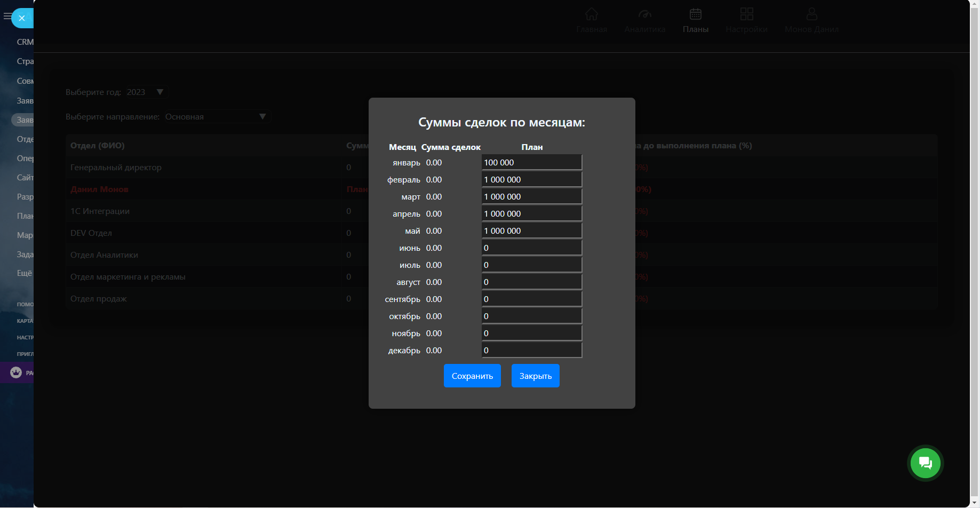Screen dimensions: 980x508
Task: Click the Отдел маркетинга и рекламы row
Action: pyautogui.click(x=501, y=276)
